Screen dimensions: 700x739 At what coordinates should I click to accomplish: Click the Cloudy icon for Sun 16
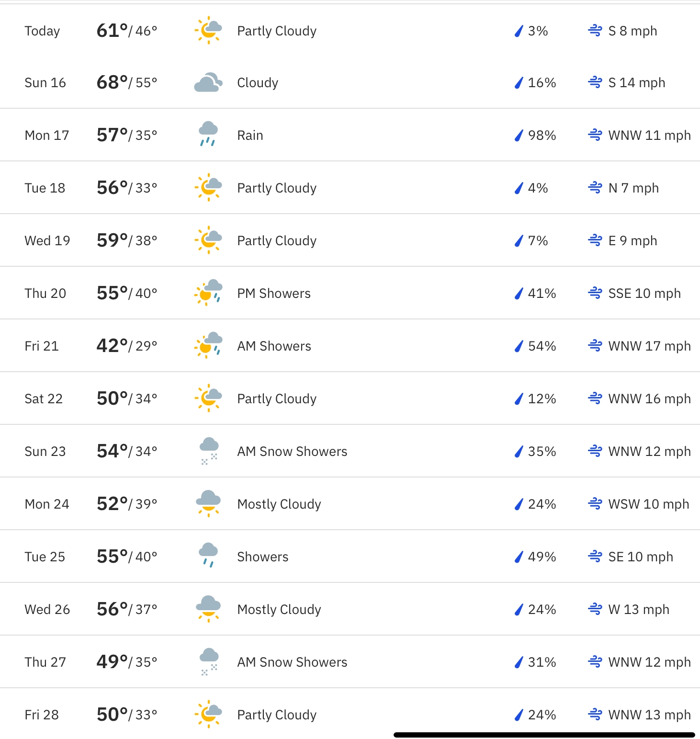(x=208, y=82)
